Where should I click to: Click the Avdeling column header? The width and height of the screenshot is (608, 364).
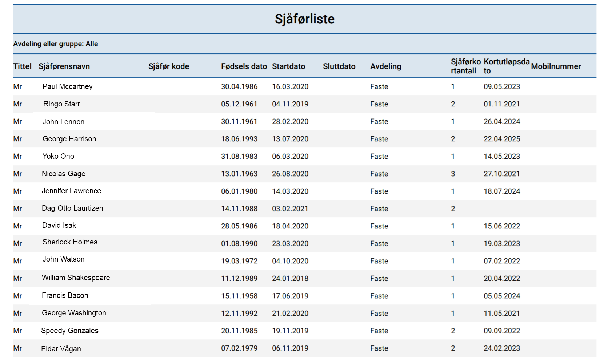pos(386,66)
